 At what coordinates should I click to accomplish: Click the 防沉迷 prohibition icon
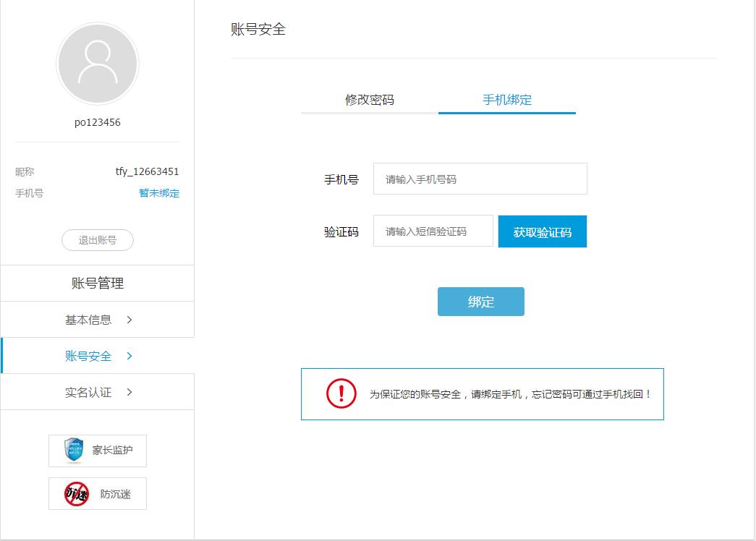(x=76, y=494)
